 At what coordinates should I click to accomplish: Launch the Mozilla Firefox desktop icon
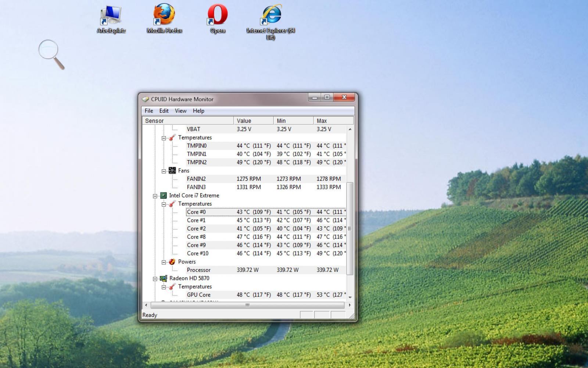164,18
